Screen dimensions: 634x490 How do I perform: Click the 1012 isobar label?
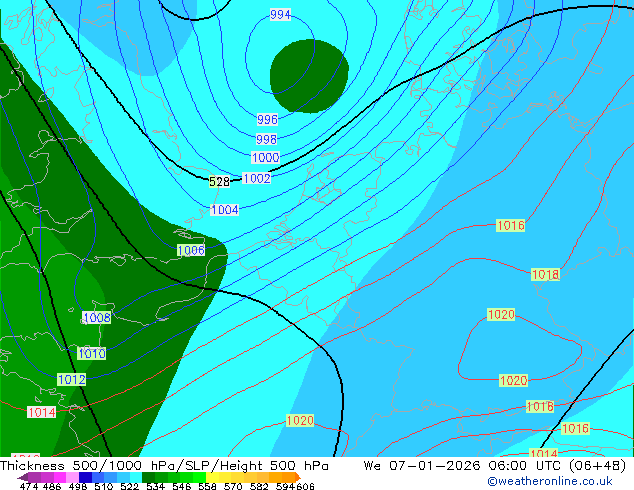coord(72,380)
